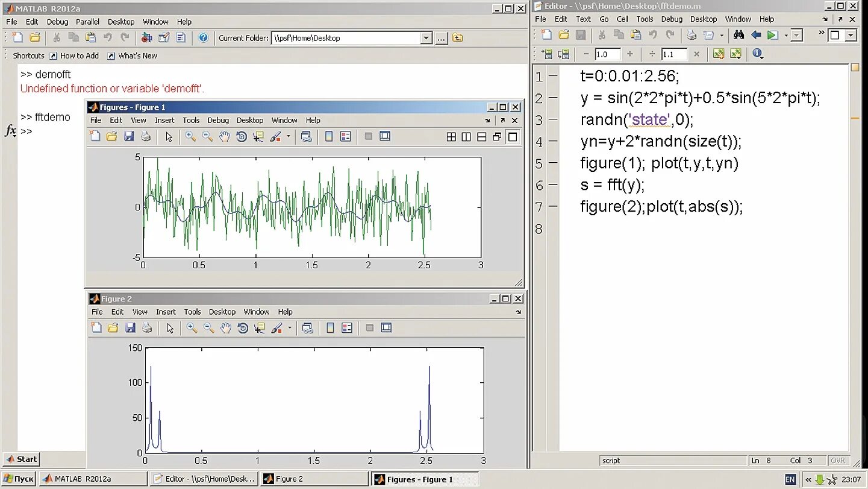Screen dimensions: 868x489
Task: Select Zoom In tool in Figure 2 toolbar
Action: click(192, 328)
